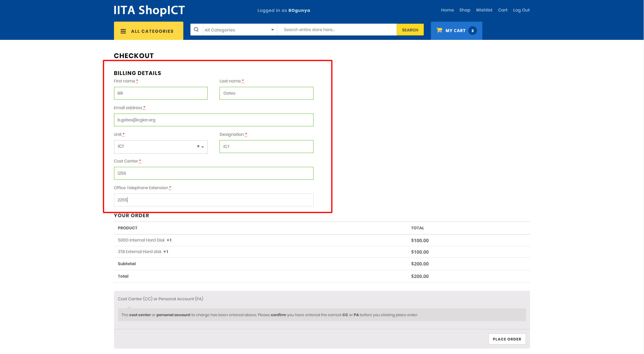This screenshot has width=644, height=354.
Task: Click the Email address input field
Action: click(213, 120)
